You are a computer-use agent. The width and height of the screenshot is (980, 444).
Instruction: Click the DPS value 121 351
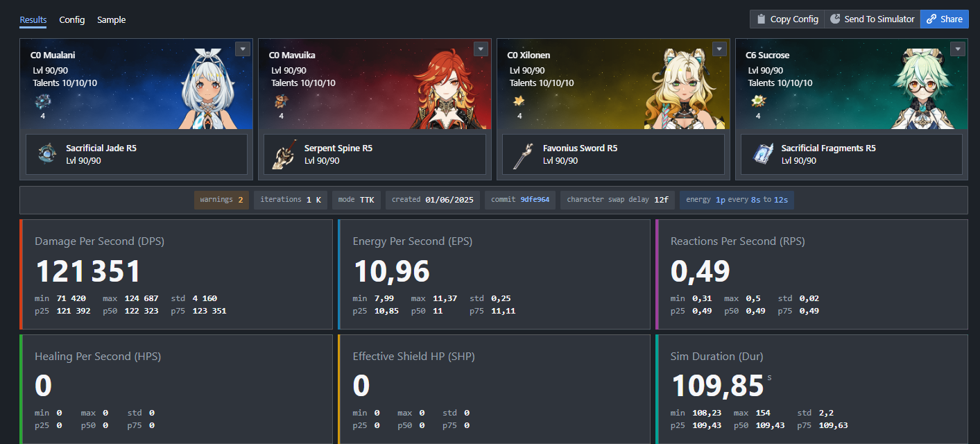point(88,271)
